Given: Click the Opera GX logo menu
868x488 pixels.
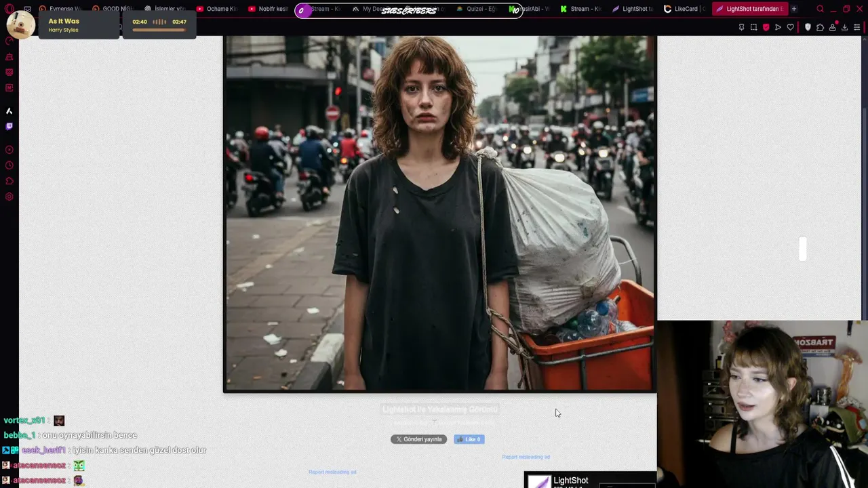Looking at the screenshot, I should [9, 9].
